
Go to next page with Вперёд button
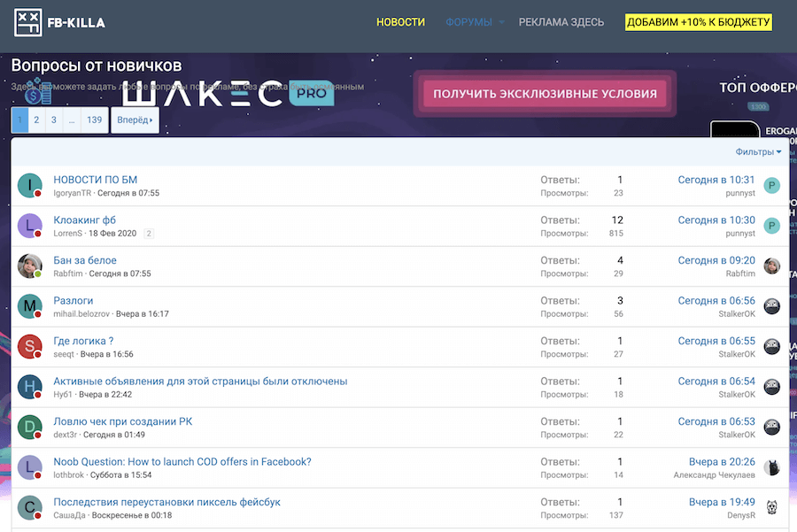pyautogui.click(x=135, y=120)
